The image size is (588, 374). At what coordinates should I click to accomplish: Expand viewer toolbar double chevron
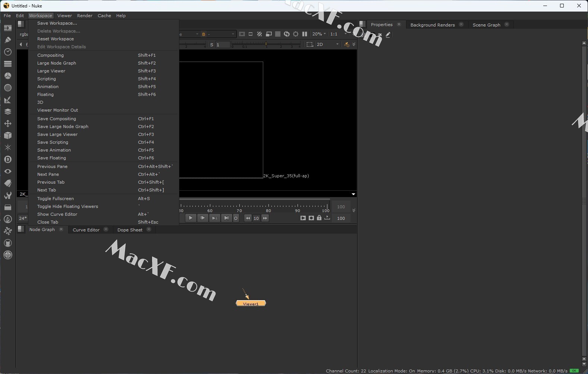click(x=354, y=44)
